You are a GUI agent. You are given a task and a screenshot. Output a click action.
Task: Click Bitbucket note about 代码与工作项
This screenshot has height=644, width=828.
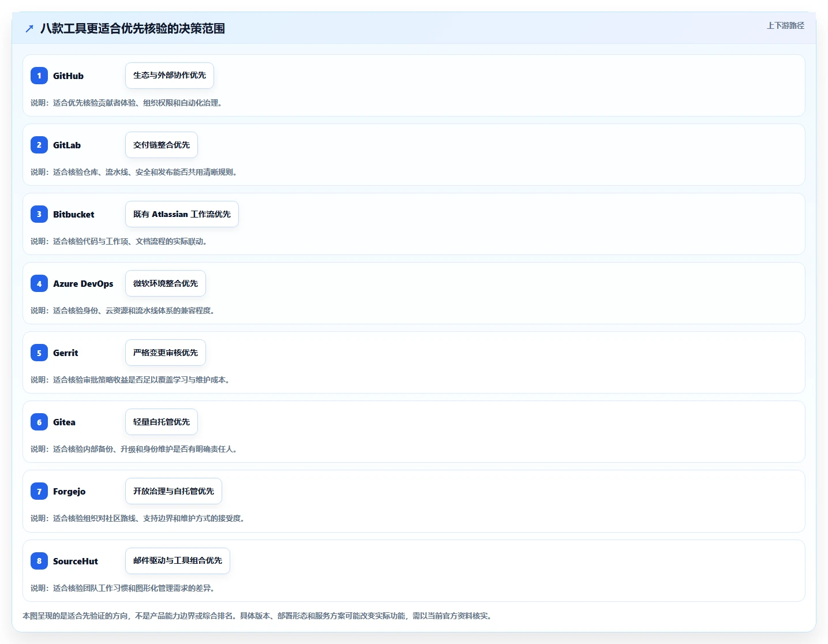pos(119,241)
